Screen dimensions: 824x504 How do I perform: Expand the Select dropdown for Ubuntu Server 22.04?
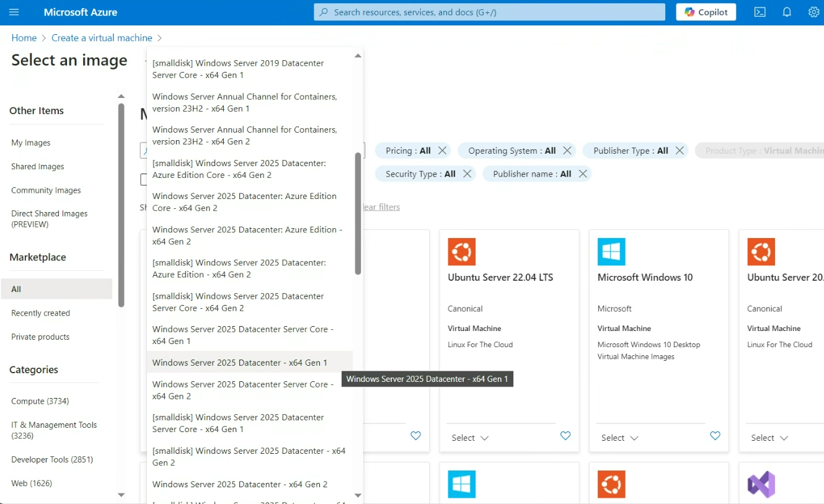(470, 438)
